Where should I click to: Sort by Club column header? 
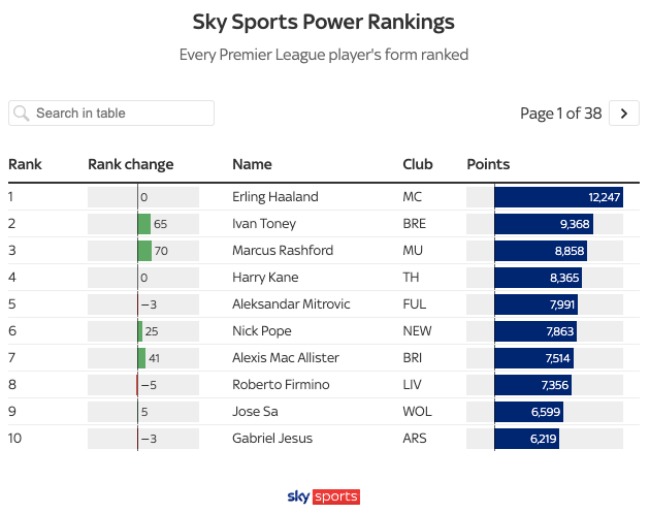(417, 164)
